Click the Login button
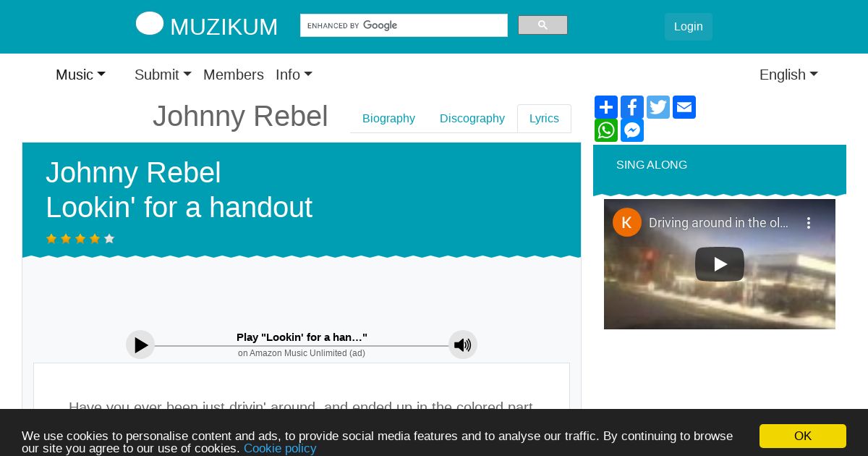 689,27
